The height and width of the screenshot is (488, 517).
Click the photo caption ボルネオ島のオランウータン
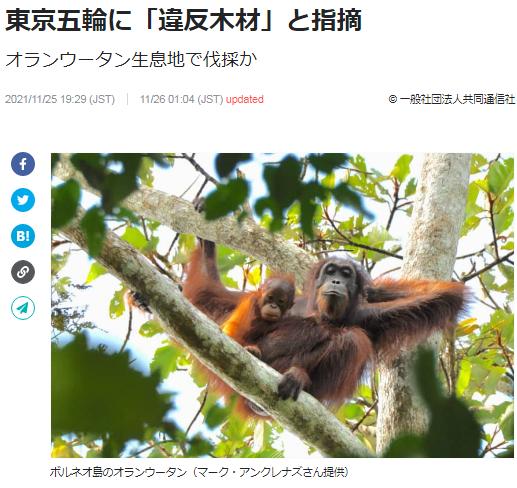[x=118, y=472]
